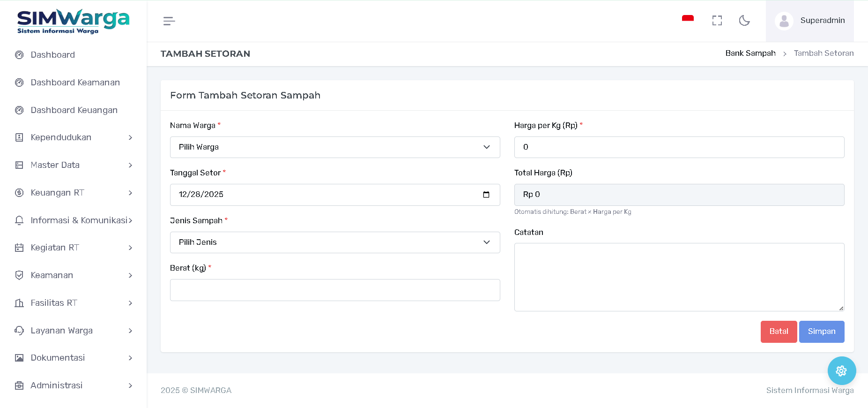This screenshot has width=868, height=408.
Task: Expand the Kependudukan sidebar menu
Action: tap(73, 137)
